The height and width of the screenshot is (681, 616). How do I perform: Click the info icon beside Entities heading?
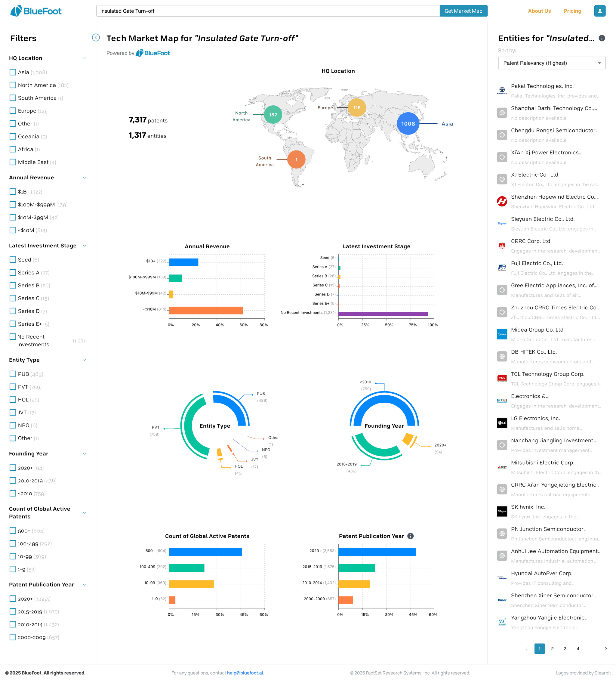[602, 38]
